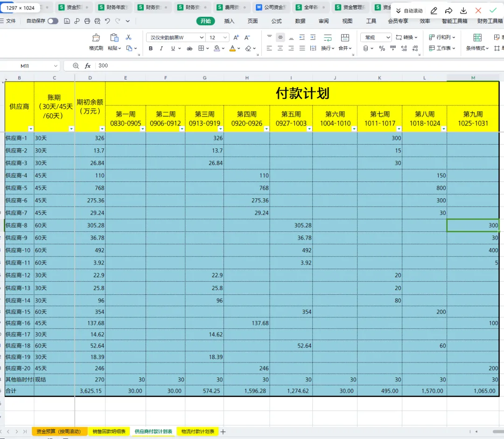Click the print icon in quick toolbar
Screen dimensions: 504x439
pos(87,21)
